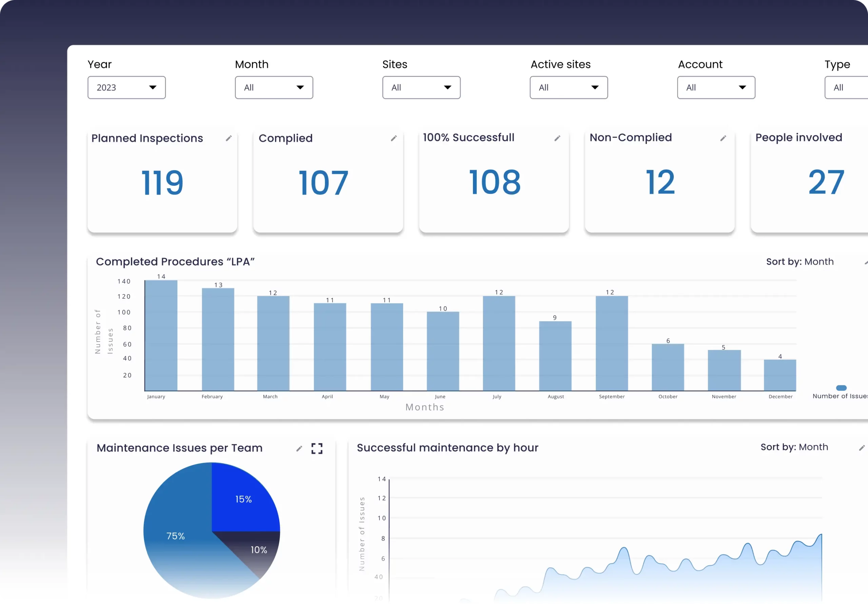Screen dimensions: 868x604
Task: Edit the Non-Complied card pencil icon
Action: [723, 138]
